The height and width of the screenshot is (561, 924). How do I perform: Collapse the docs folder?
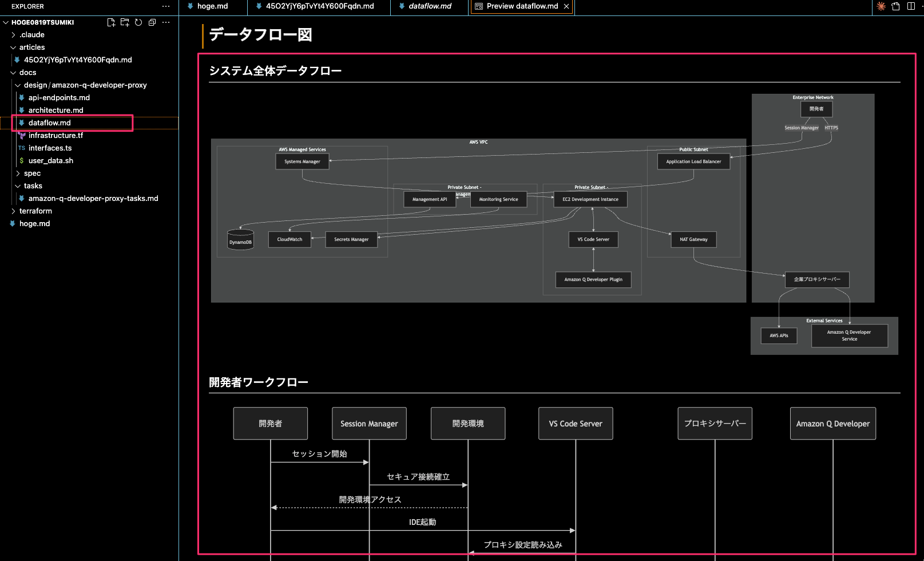[x=14, y=73]
